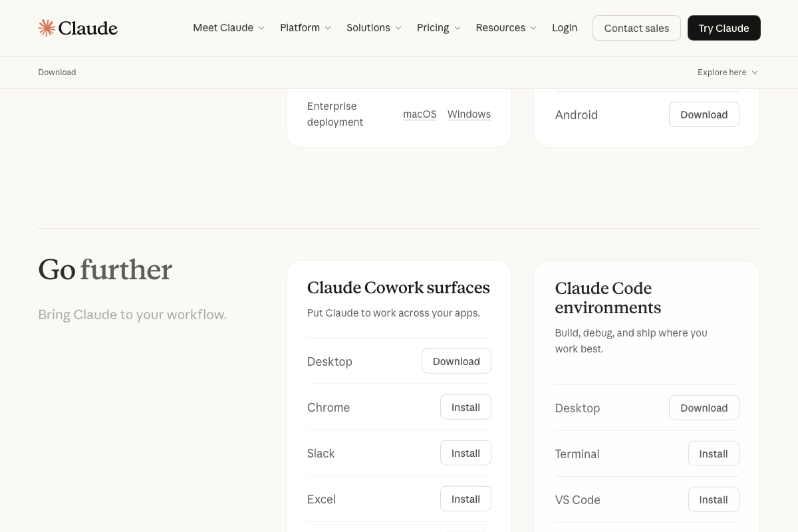
Task: Click the Slack row label
Action: [321, 453]
